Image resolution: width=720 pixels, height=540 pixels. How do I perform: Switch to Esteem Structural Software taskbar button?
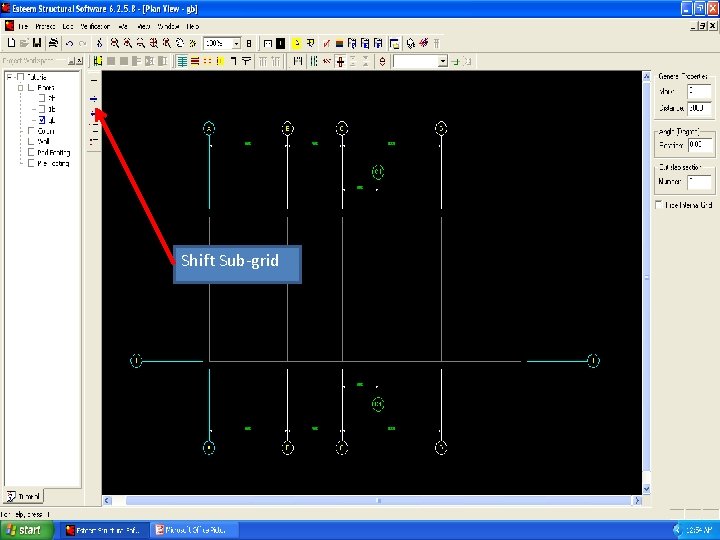[105, 530]
